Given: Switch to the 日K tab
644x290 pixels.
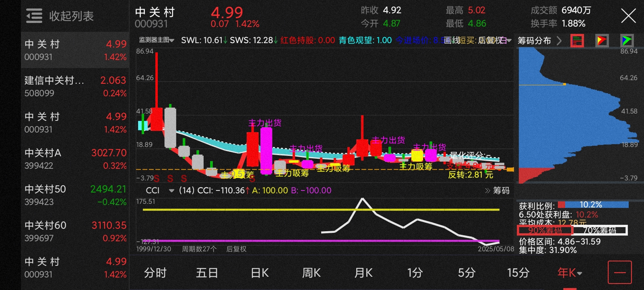Looking at the screenshot, I should (260, 273).
